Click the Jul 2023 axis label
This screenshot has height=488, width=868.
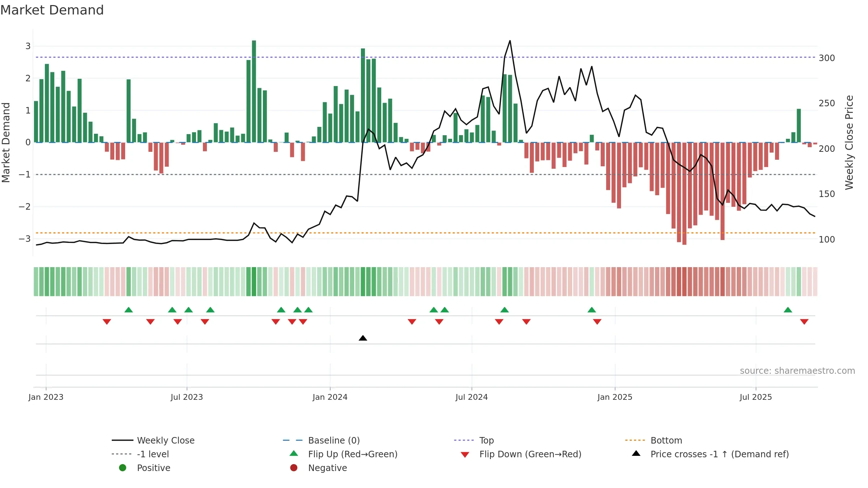coord(187,397)
